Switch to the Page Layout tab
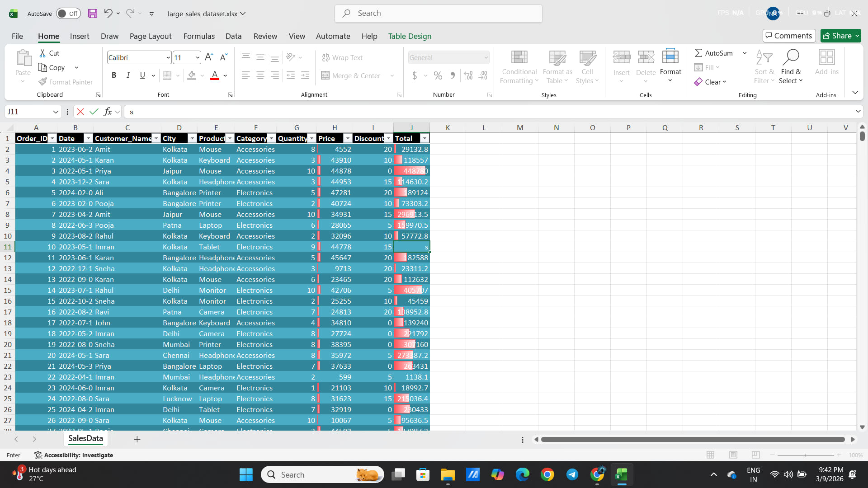This screenshot has width=868, height=488. (x=151, y=36)
